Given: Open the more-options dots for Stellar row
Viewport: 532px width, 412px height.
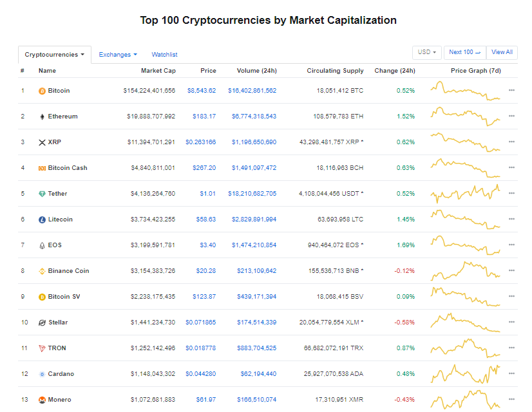Looking at the screenshot, I should pyautogui.click(x=511, y=322).
